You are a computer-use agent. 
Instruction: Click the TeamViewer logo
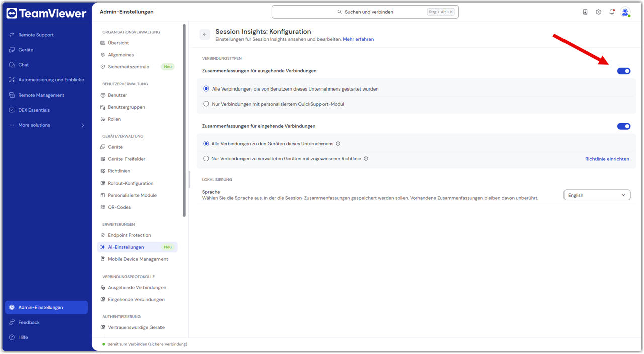46,13
